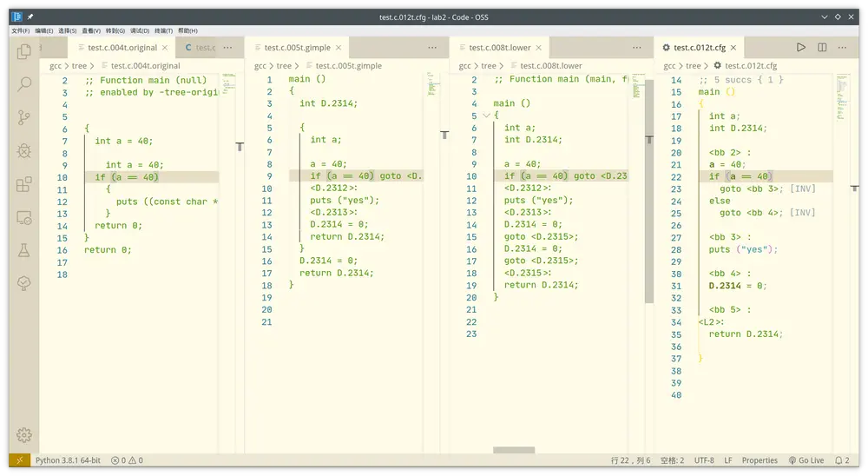Screen dimensions: 868x476
Task: Open the Source Control view
Action: [x=23, y=117]
